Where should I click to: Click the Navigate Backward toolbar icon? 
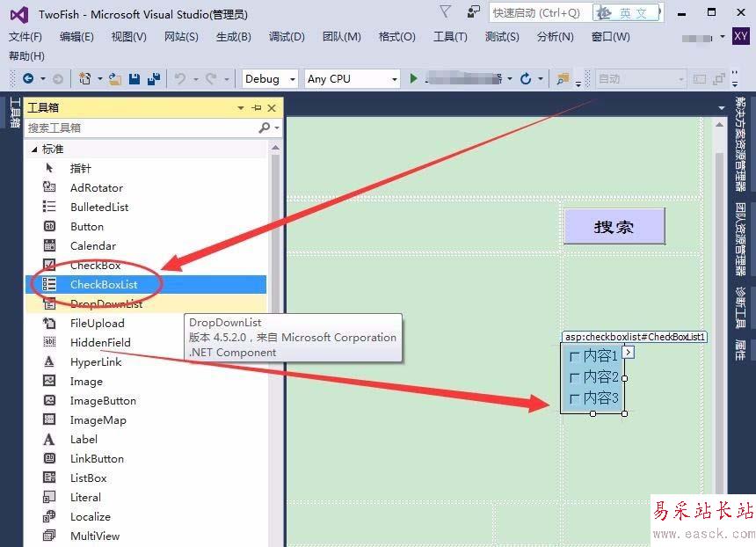(x=28, y=78)
